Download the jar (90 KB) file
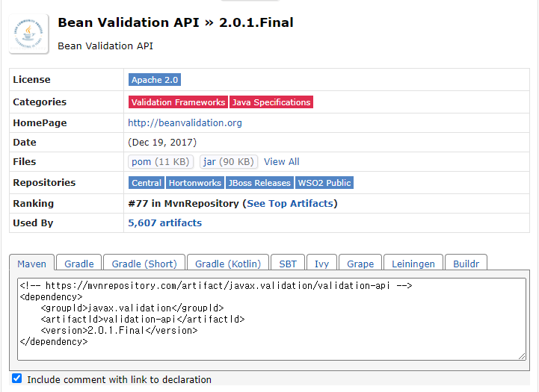This screenshot has height=392, width=539. pyautogui.click(x=229, y=162)
